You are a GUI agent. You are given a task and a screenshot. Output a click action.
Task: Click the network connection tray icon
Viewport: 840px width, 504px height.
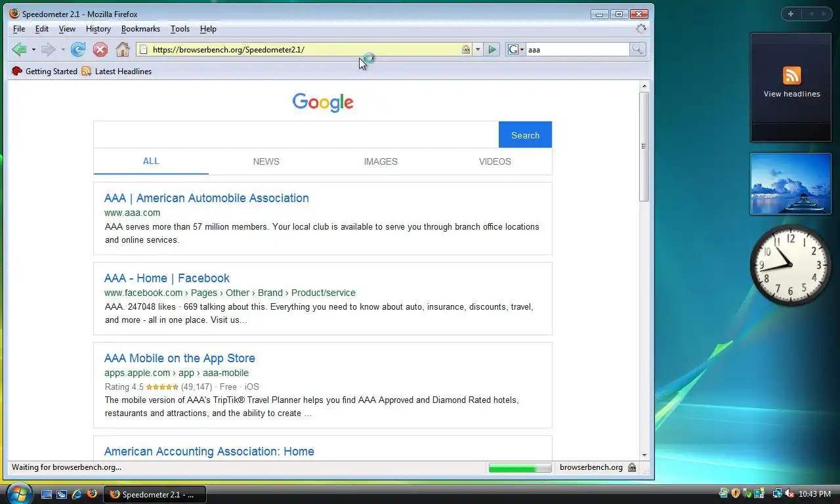777,493
